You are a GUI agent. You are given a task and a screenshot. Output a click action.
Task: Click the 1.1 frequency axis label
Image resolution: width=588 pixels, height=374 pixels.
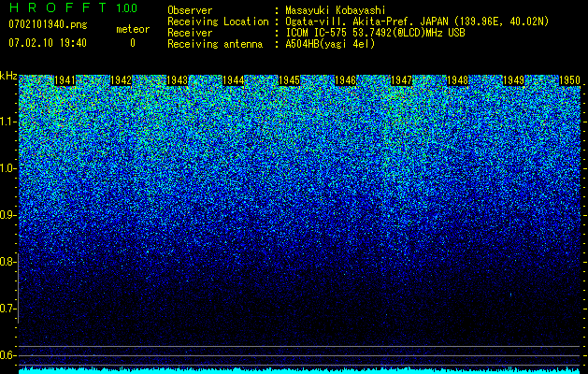(7, 122)
